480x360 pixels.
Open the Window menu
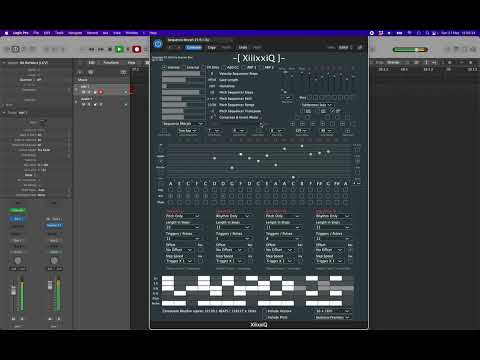[132, 33]
